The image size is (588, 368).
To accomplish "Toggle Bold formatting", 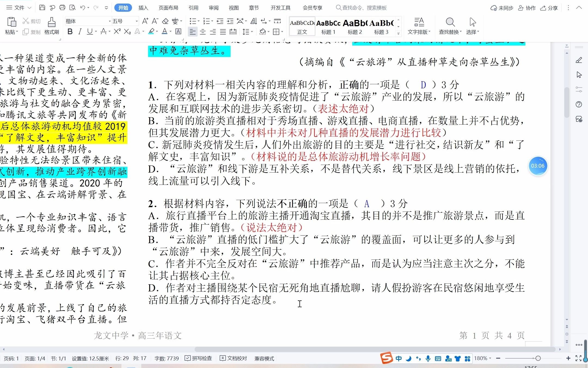I will [x=70, y=32].
